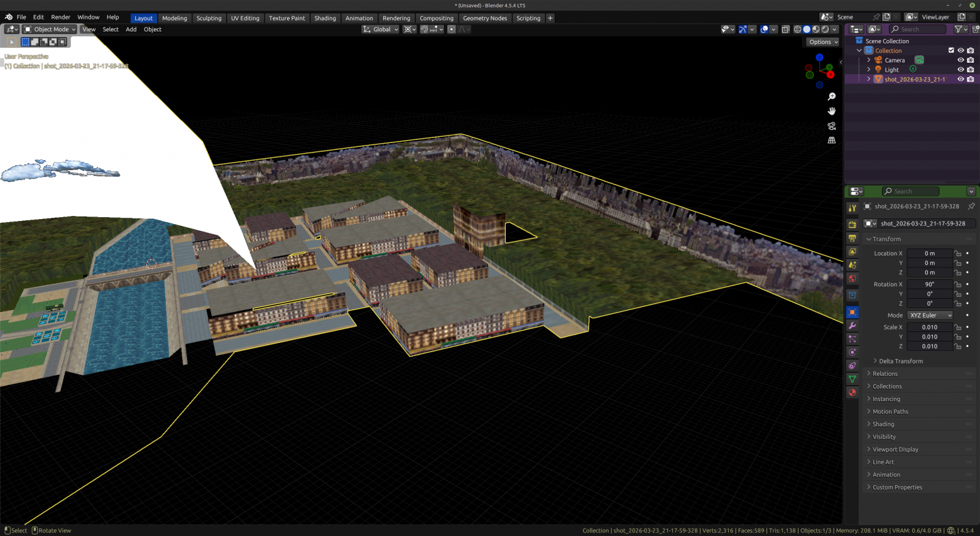Switch perspective/orthographic with grid icon
Image resolution: width=980 pixels, height=536 pixels.
tap(832, 140)
